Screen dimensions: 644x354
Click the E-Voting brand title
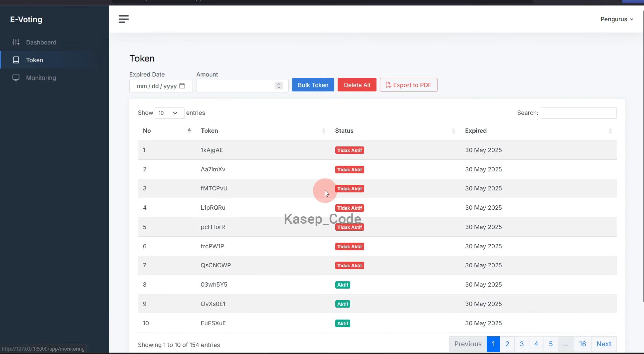tap(26, 19)
